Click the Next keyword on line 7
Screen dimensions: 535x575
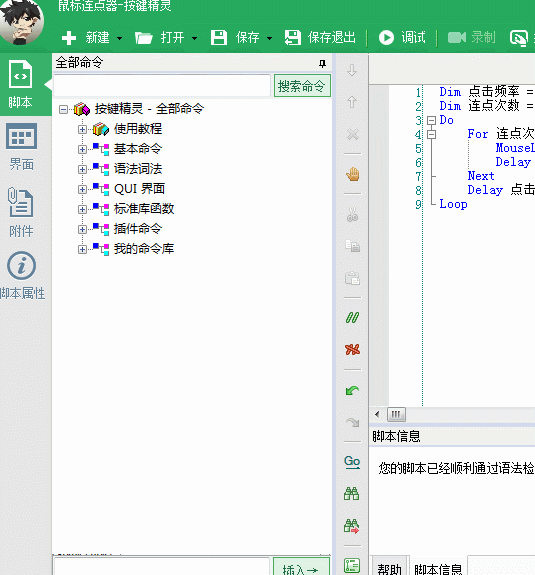[x=481, y=176]
